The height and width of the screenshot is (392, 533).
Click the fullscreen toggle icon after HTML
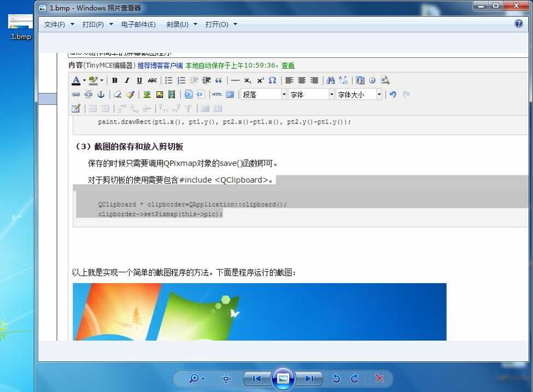pos(230,95)
